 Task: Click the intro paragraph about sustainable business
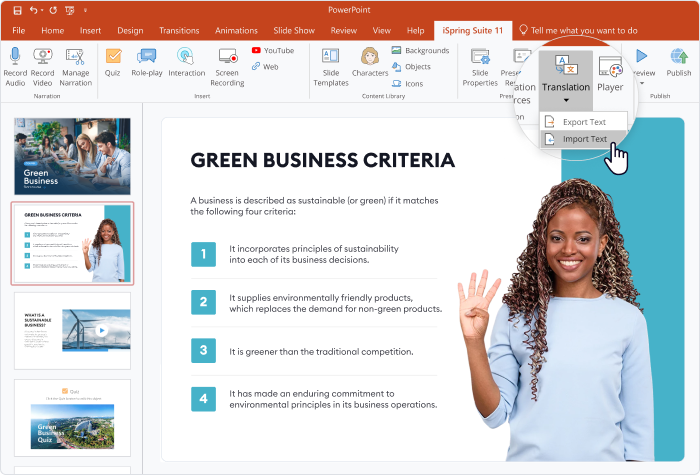314,206
